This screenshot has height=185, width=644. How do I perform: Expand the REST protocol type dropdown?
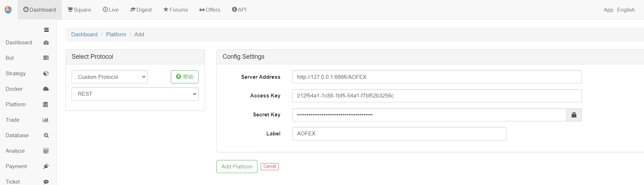tap(135, 94)
